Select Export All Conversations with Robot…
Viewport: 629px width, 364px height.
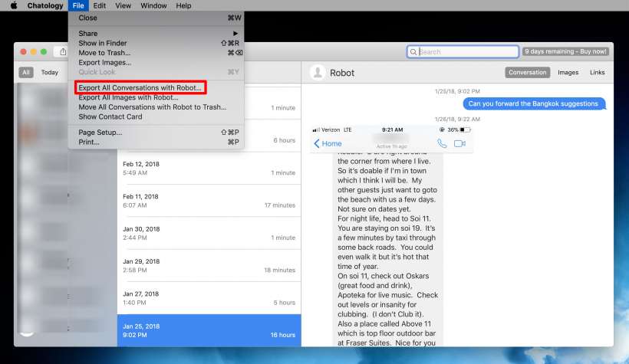click(x=156, y=87)
